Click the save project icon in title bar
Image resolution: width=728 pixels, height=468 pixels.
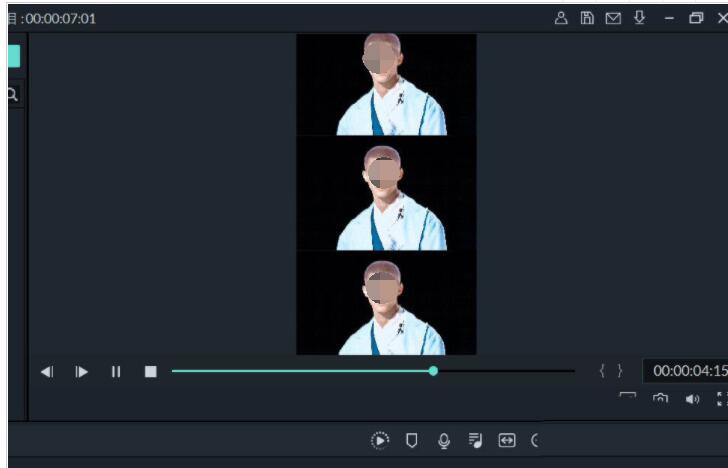[x=588, y=18]
